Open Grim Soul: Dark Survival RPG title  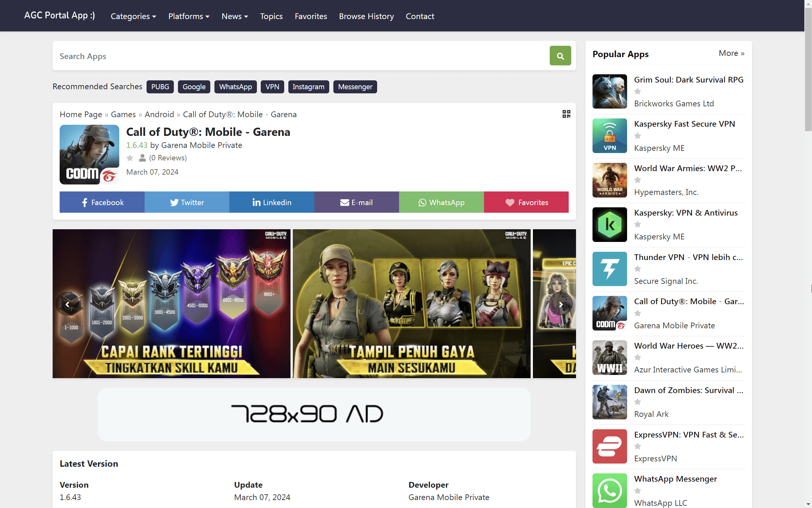[x=689, y=80]
